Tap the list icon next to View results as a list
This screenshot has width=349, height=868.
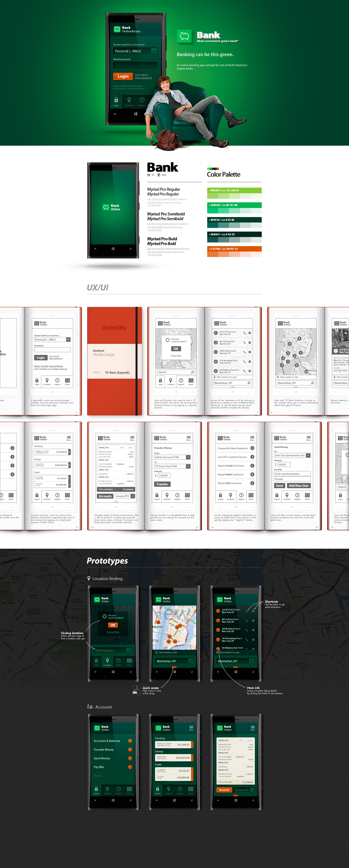pyautogui.click(x=156, y=652)
